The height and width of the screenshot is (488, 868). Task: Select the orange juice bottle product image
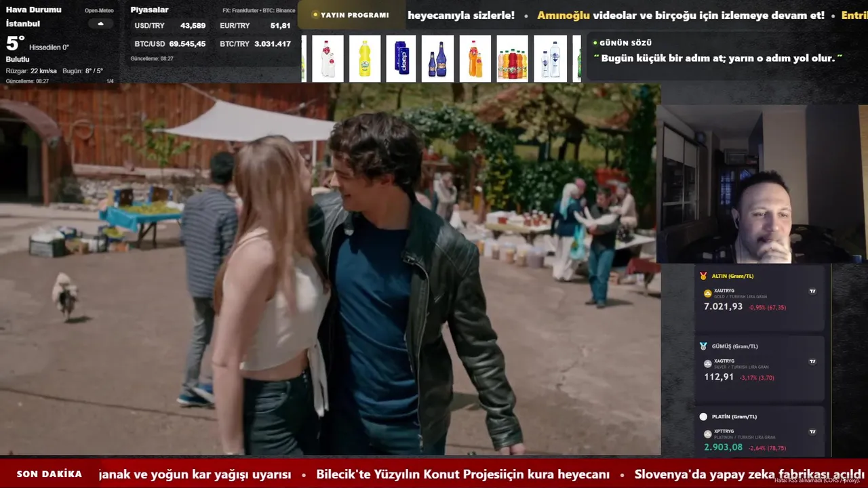[475, 58]
